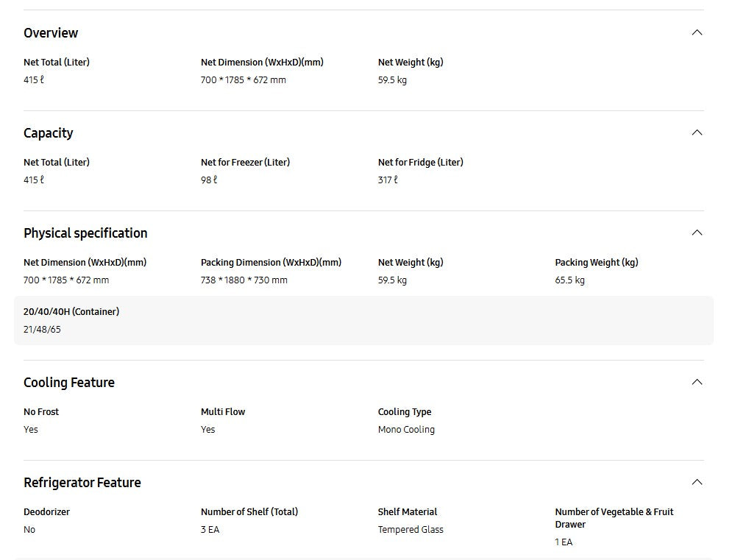Click the Cooling Feature heading
Image resolution: width=735 pixels, height=560 pixels.
(69, 383)
